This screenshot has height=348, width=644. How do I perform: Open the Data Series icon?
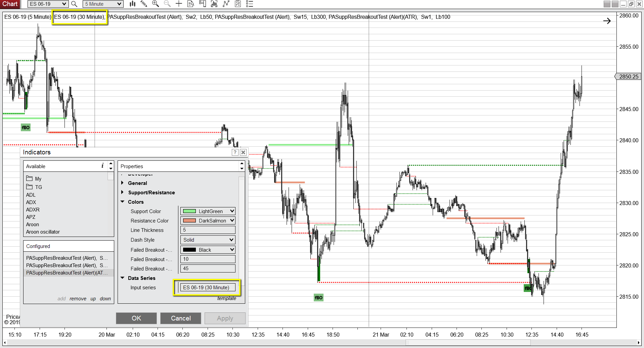pyautogui.click(x=214, y=4)
